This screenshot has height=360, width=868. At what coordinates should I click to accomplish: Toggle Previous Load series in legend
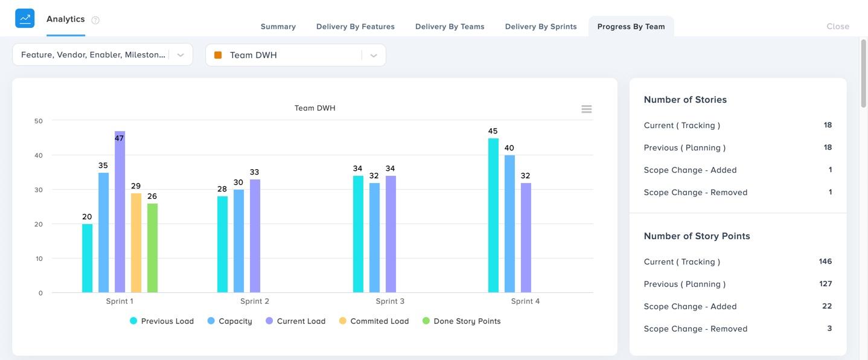[162, 321]
